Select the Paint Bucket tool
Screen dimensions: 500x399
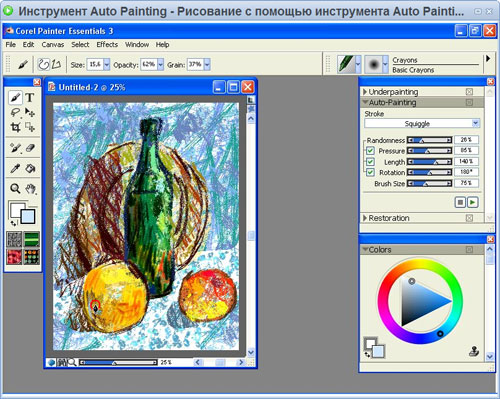pyautogui.click(x=30, y=169)
